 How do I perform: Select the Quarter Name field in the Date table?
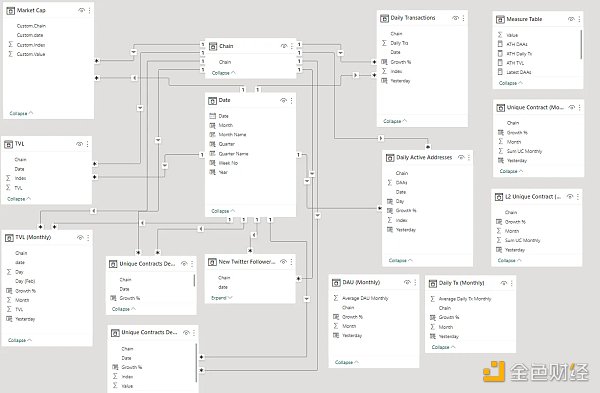[x=233, y=154]
